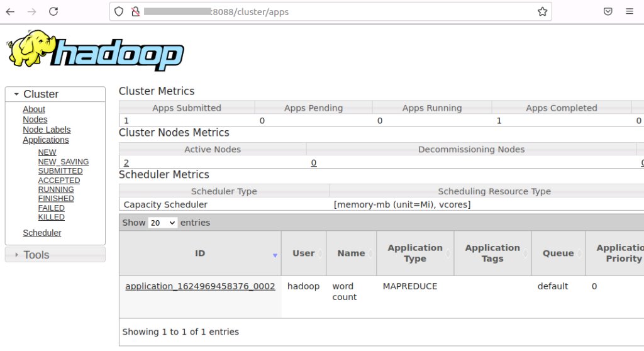Sort the table by ID column
Screen dimensions: 644x351
(200, 253)
